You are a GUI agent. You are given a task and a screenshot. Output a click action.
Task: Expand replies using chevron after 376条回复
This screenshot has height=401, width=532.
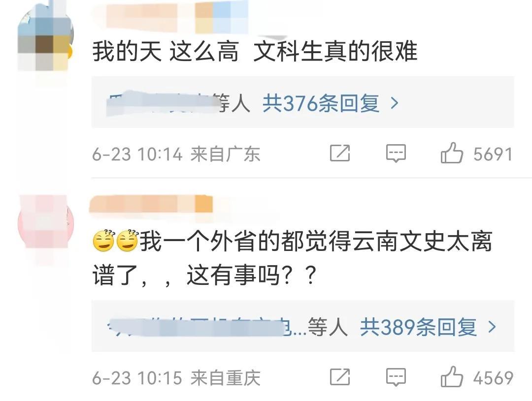(x=394, y=103)
